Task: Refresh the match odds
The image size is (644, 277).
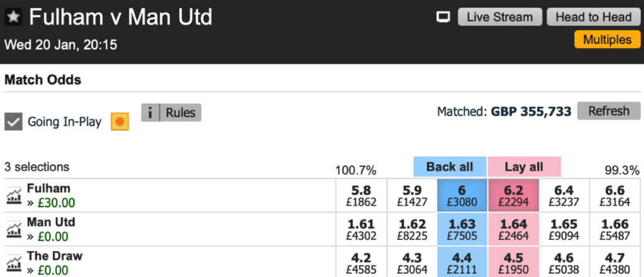Action: 608,111
